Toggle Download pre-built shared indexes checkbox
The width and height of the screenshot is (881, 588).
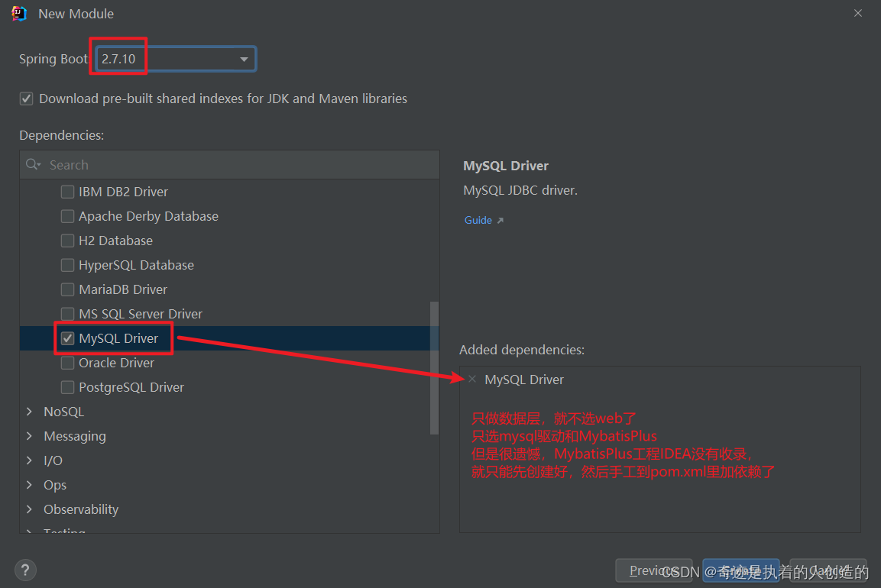26,99
